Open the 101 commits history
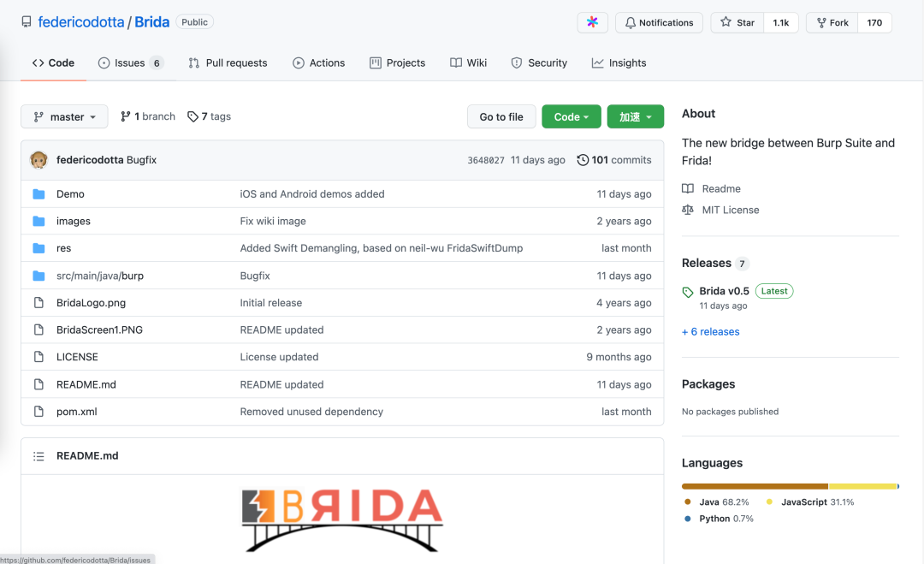This screenshot has height=564, width=924. coord(614,160)
